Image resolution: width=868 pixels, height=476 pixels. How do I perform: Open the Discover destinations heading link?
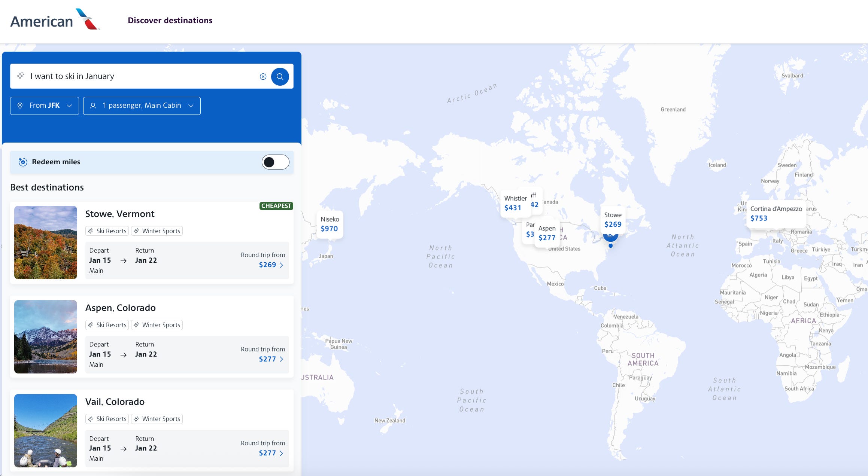(170, 20)
